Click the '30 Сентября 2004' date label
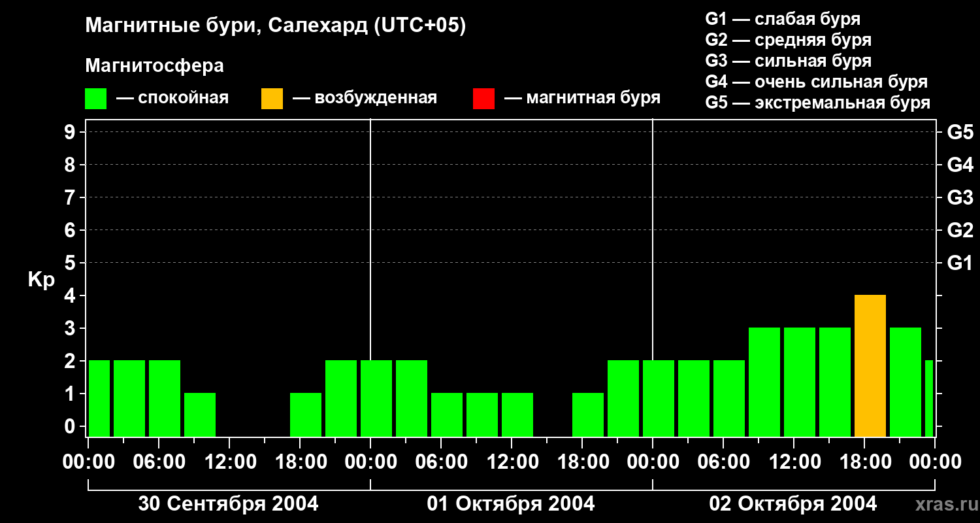 (x=229, y=504)
